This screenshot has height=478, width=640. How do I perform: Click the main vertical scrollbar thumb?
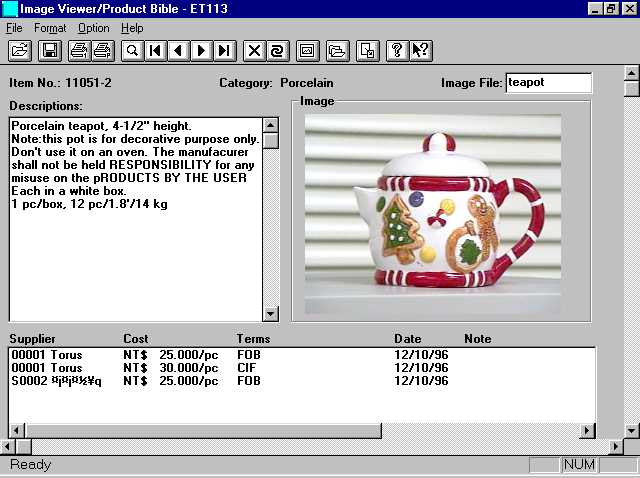pos(631,89)
